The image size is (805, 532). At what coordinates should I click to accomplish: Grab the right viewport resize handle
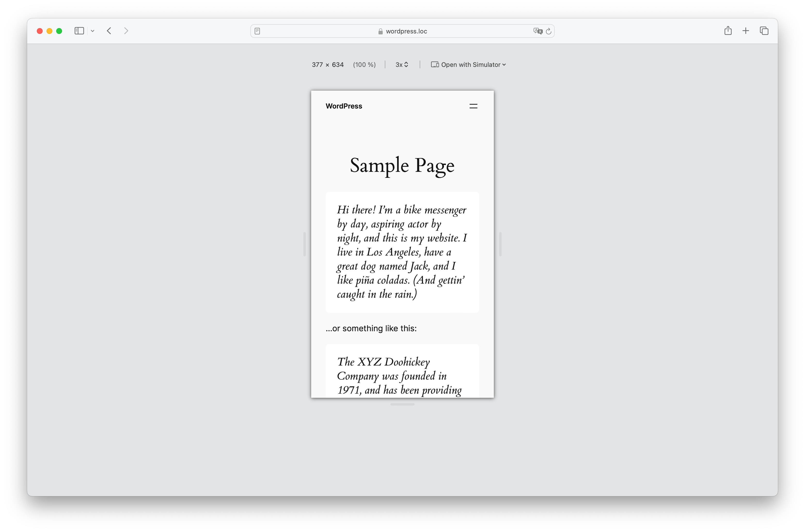pos(500,244)
